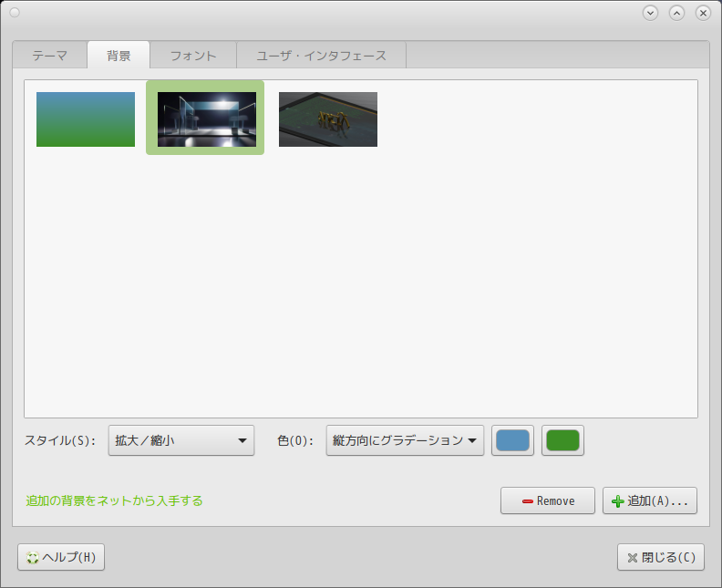This screenshot has width=722, height=588.
Task: Switch to the テーマ tab
Action: coord(50,56)
